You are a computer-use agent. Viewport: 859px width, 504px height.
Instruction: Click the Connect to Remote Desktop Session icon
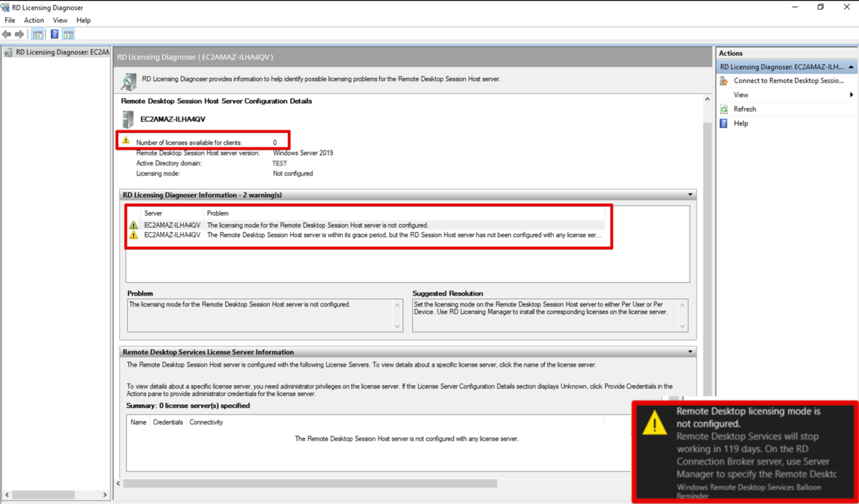[x=724, y=81]
